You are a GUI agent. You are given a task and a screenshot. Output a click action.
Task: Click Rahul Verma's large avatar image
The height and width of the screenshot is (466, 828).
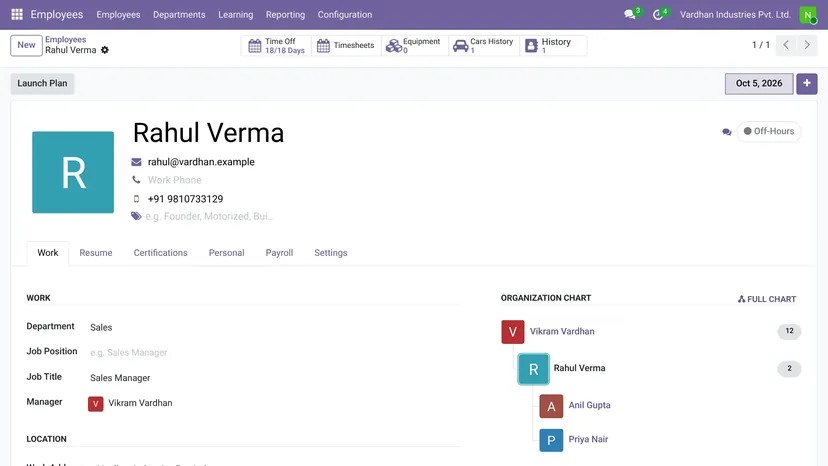pos(73,172)
